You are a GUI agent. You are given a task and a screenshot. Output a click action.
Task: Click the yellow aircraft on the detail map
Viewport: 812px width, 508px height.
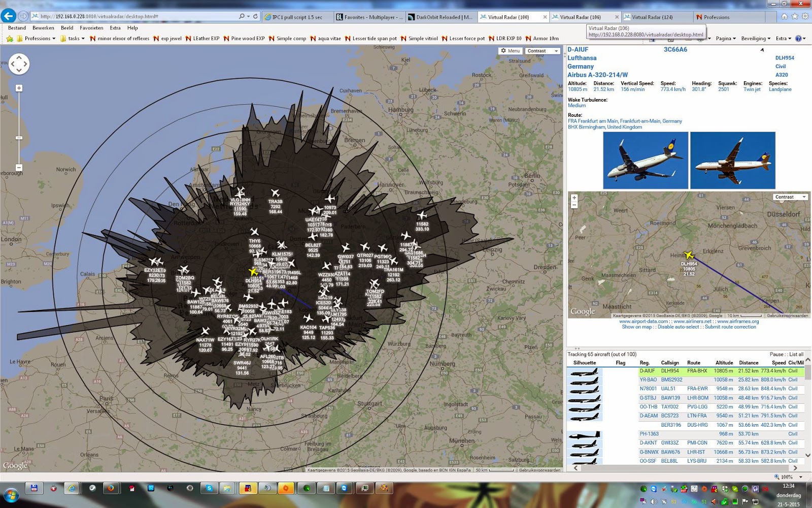(x=689, y=255)
